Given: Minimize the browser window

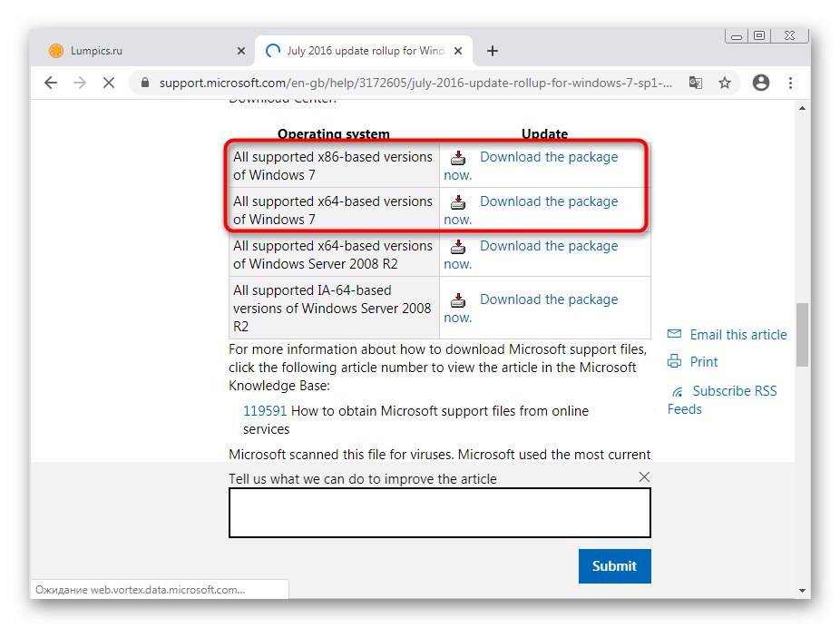Looking at the screenshot, I should click(x=737, y=36).
